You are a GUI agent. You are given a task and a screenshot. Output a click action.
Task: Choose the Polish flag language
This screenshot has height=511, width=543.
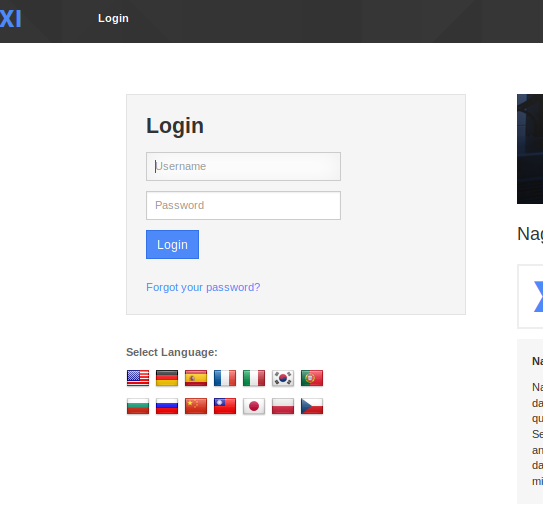[283, 406]
